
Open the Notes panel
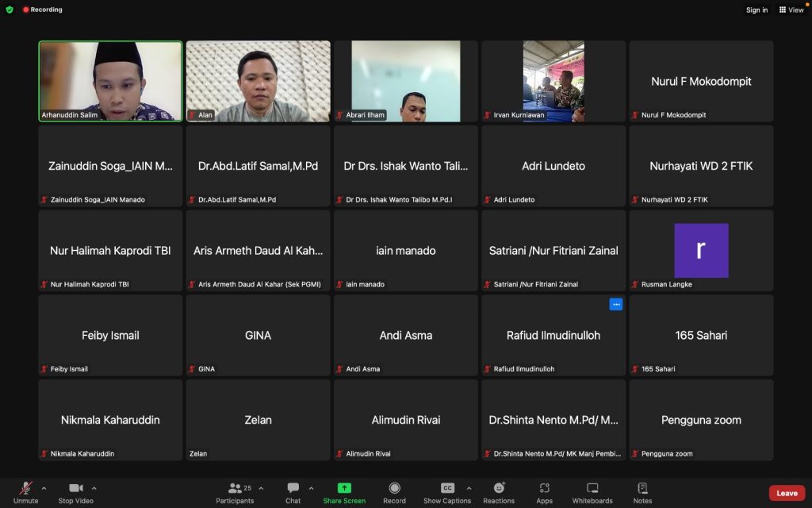coord(642,488)
